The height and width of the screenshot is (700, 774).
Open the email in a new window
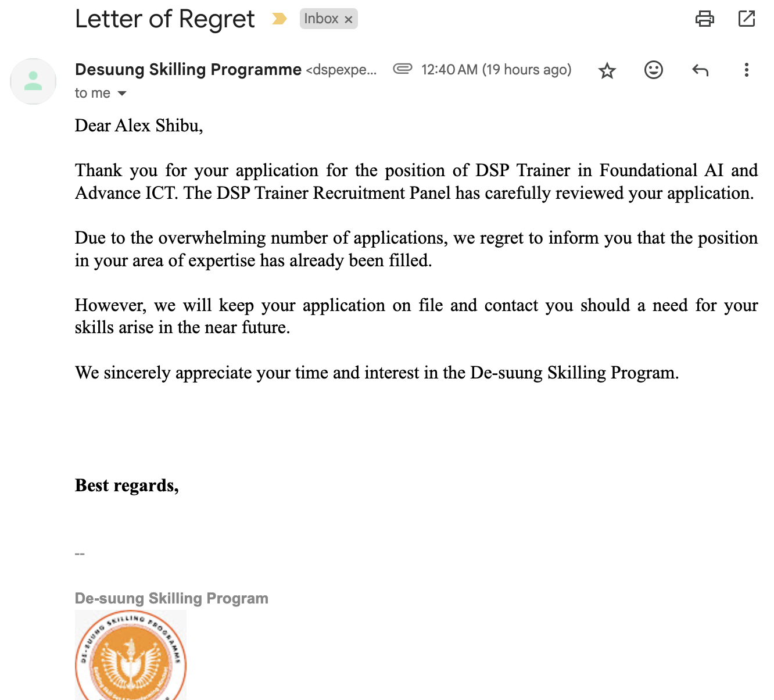(746, 19)
